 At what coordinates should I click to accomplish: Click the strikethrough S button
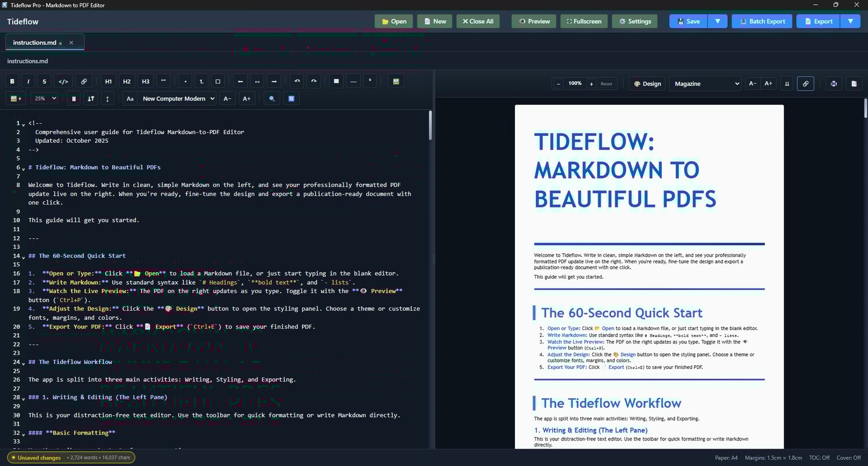45,82
